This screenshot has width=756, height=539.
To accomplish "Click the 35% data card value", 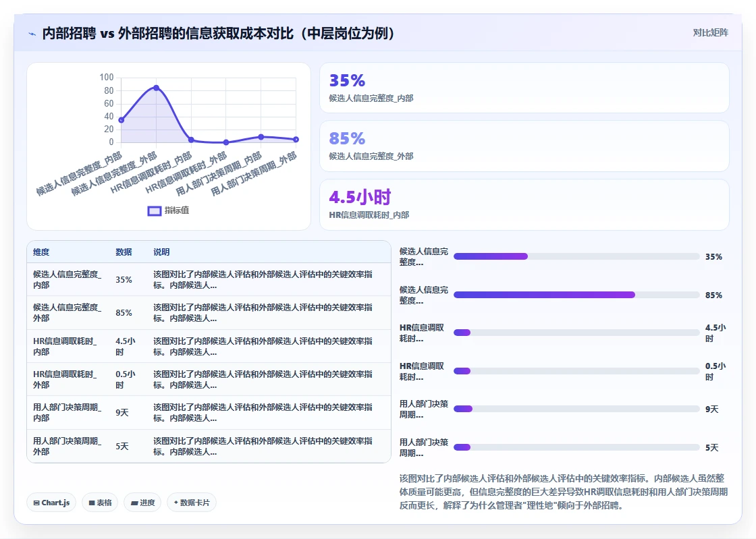I will [x=347, y=80].
